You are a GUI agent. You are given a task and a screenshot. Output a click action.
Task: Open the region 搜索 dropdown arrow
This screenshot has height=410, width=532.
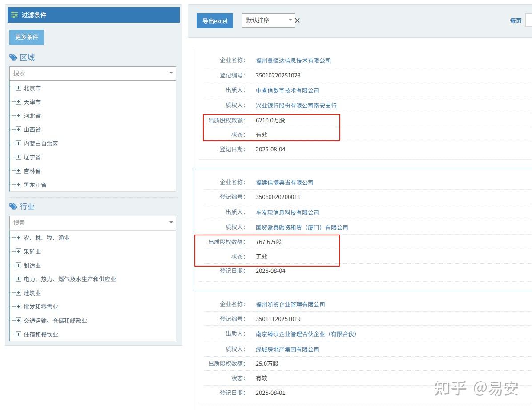[x=171, y=73]
